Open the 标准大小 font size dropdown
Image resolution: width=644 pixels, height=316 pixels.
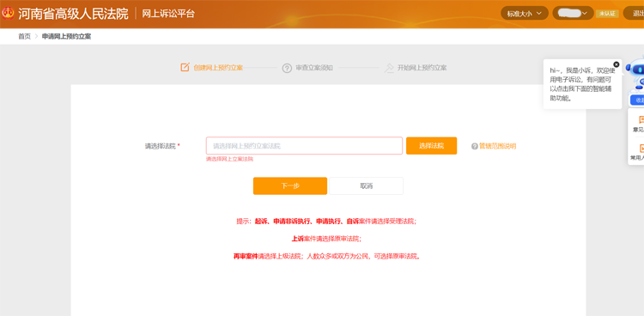click(525, 14)
